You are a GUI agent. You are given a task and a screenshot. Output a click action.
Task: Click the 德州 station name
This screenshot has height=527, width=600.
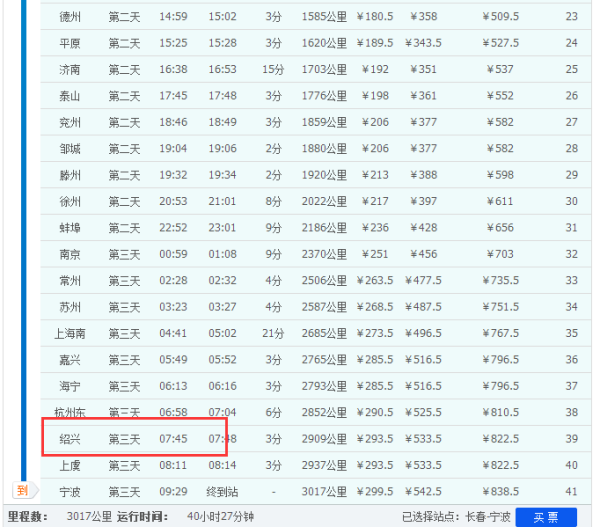coord(70,17)
